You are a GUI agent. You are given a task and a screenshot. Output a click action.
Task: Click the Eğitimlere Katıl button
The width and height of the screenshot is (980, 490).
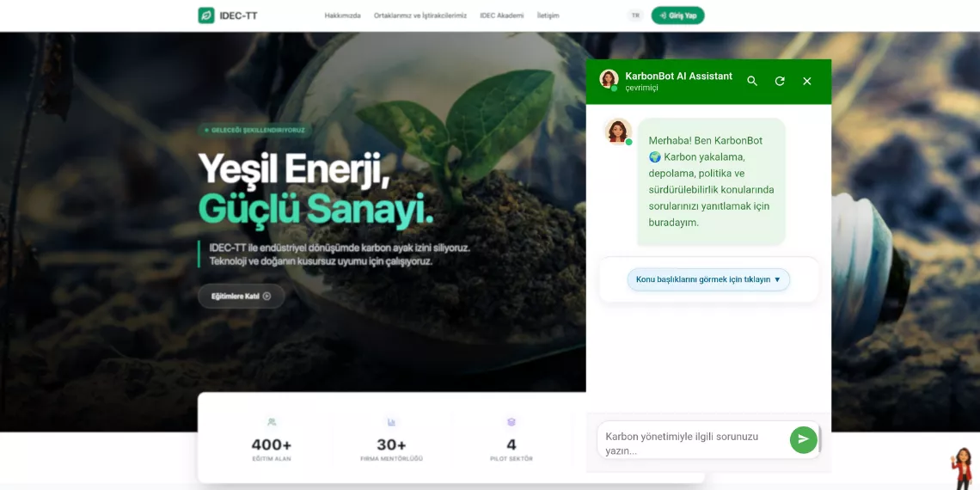[242, 297]
